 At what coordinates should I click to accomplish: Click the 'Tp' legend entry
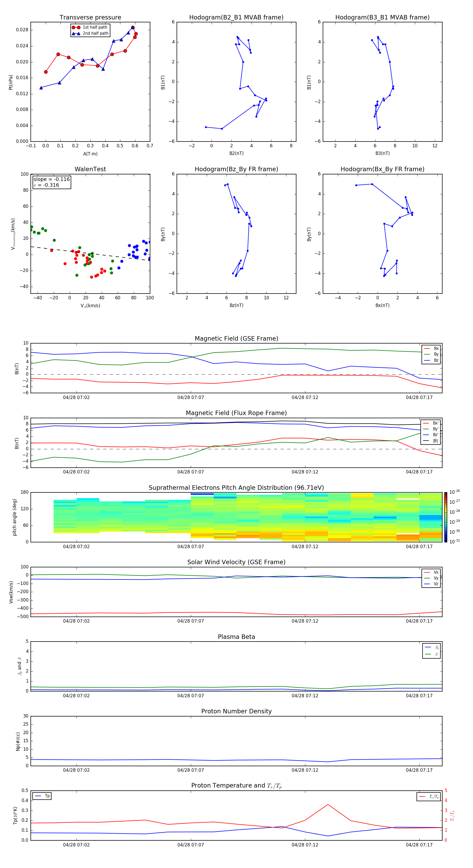click(x=42, y=796)
